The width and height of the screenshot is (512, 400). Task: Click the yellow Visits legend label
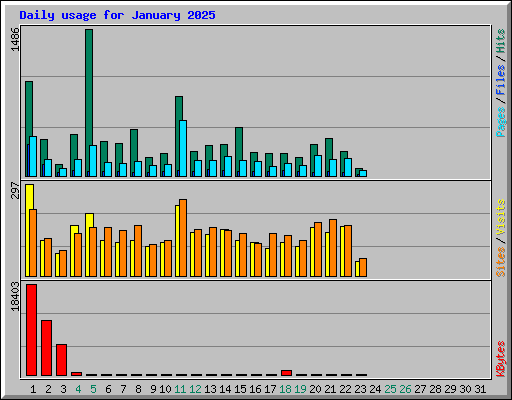(x=501, y=217)
